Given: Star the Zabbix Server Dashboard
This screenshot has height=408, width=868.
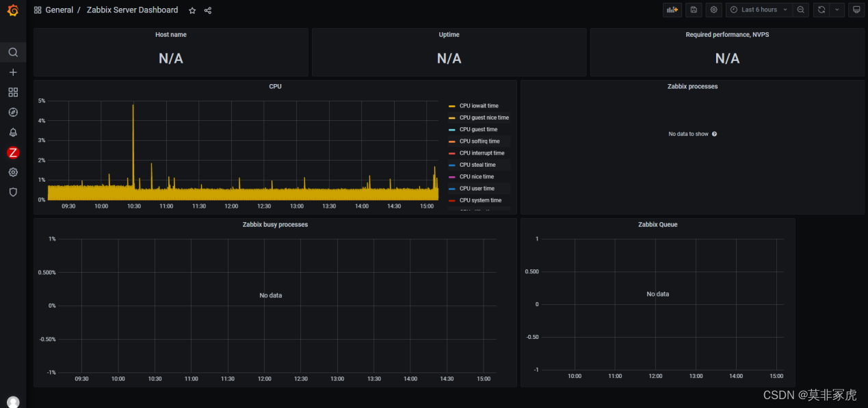Looking at the screenshot, I should [x=192, y=10].
